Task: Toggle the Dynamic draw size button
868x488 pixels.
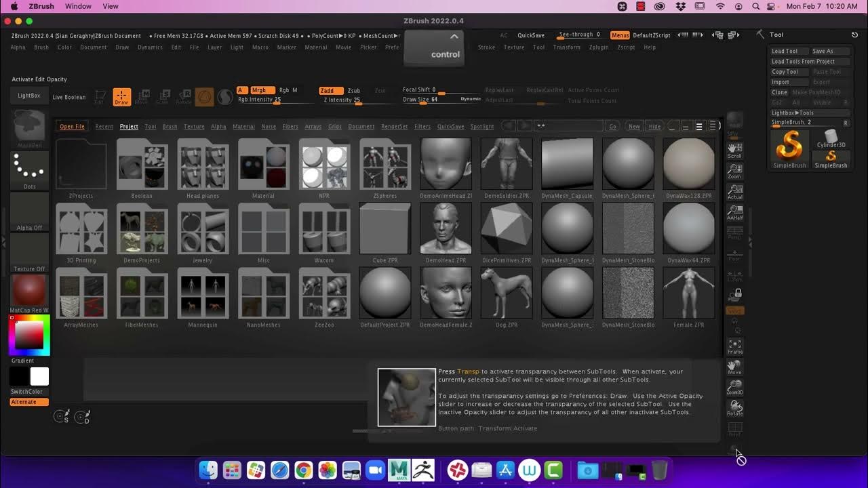Action: pos(471,99)
